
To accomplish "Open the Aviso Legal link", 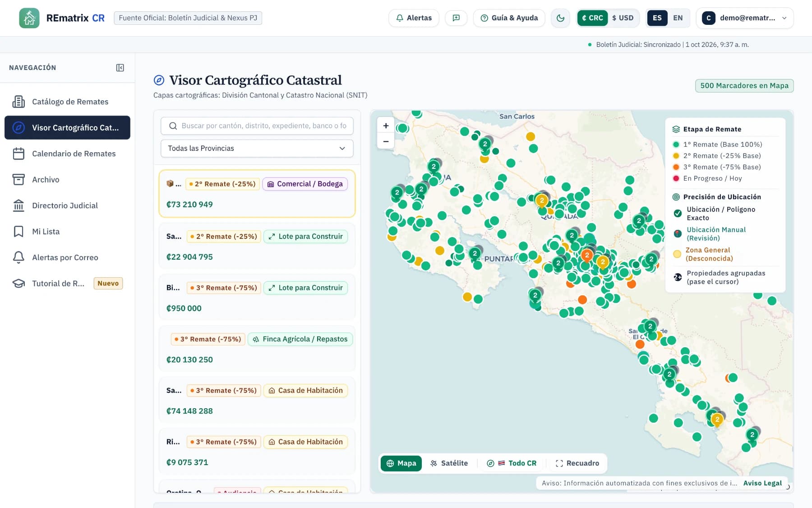I will coord(762,483).
